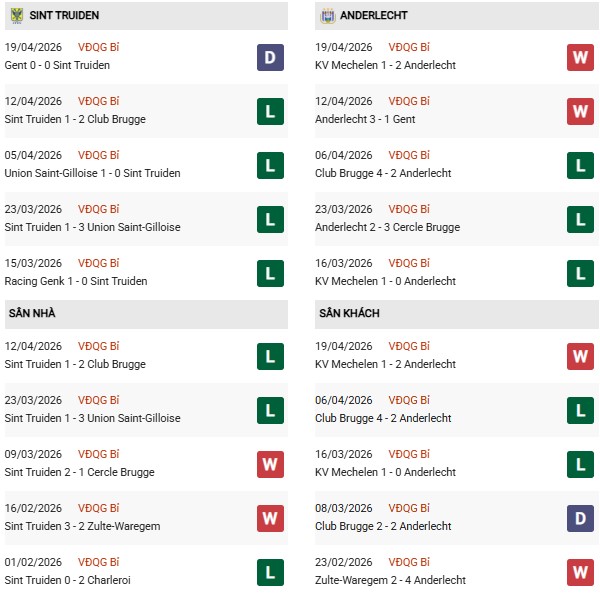This screenshot has width=600, height=593.
Task: Click the Sint Truiden club crest icon
Action: tap(15, 16)
